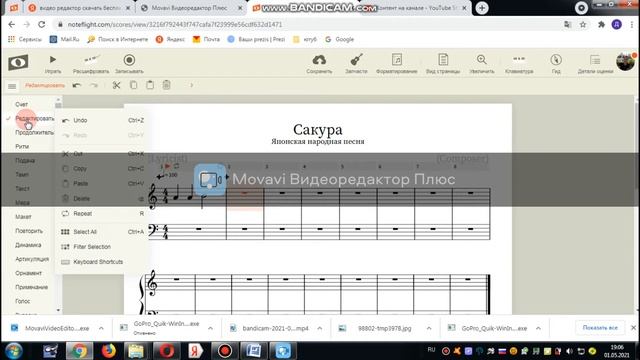Click the copy icon in edit toolbar
Image resolution: width=640 pixels, height=360 pixels.
coord(133,85)
